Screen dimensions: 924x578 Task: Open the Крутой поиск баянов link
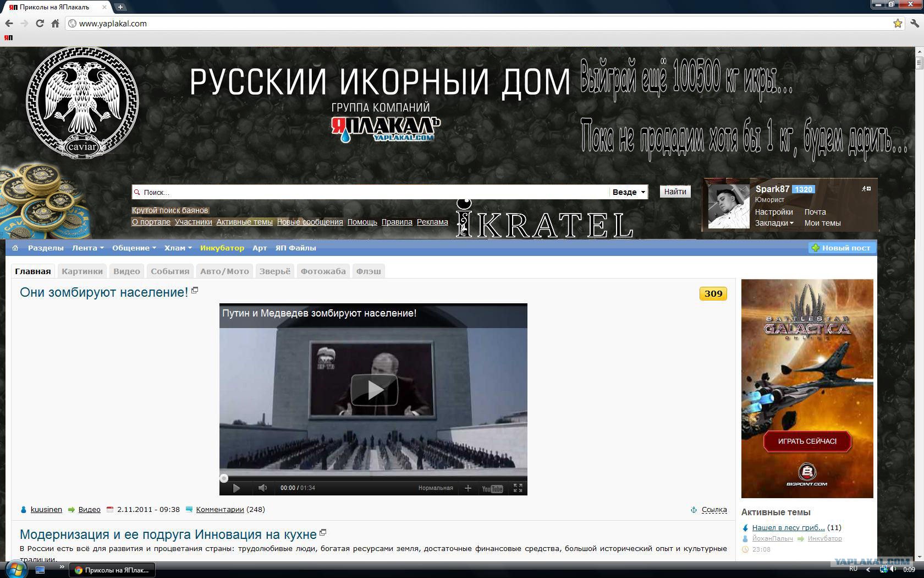click(x=170, y=210)
